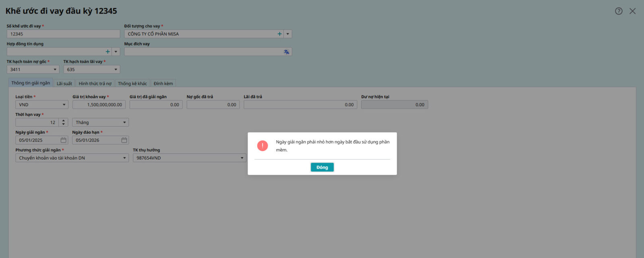Screen dimensions: 644x258
Task: Expand Đối tượng cho vay dropdown
Action: (x=288, y=34)
